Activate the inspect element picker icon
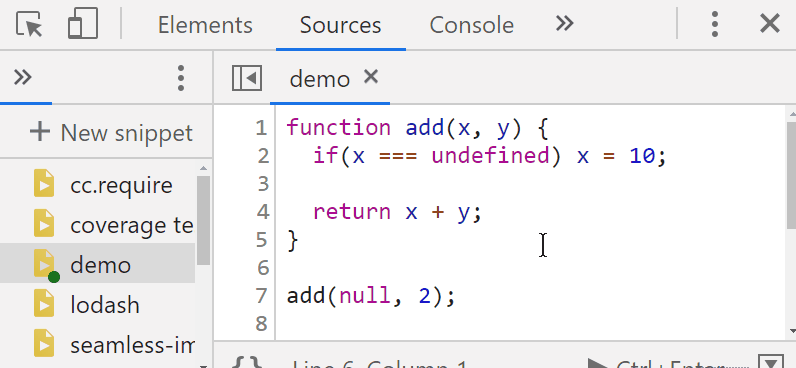Screen dimensions: 796x368 tap(29, 24)
